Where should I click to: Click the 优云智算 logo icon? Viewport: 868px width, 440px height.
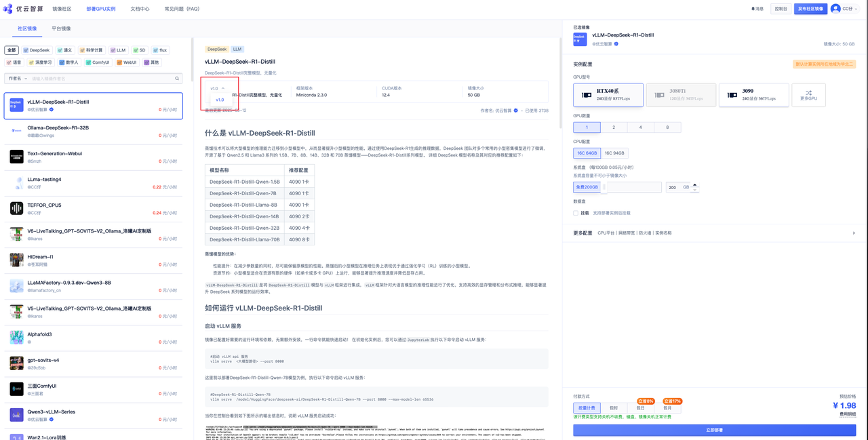(8, 9)
